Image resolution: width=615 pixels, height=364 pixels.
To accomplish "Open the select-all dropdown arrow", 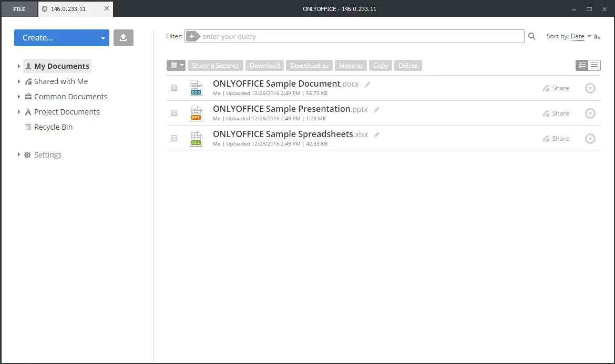I will 182,66.
